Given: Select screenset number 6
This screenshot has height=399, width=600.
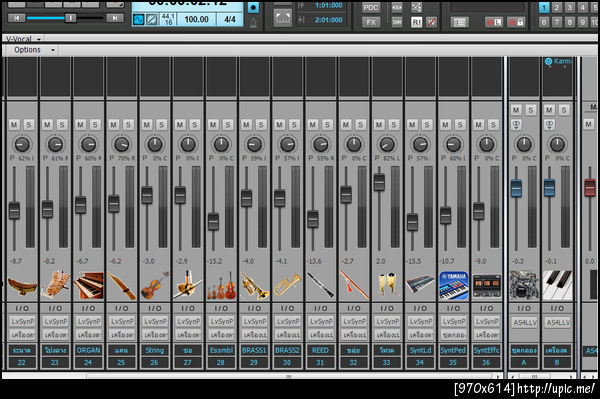Looking at the screenshot, I should (x=544, y=22).
